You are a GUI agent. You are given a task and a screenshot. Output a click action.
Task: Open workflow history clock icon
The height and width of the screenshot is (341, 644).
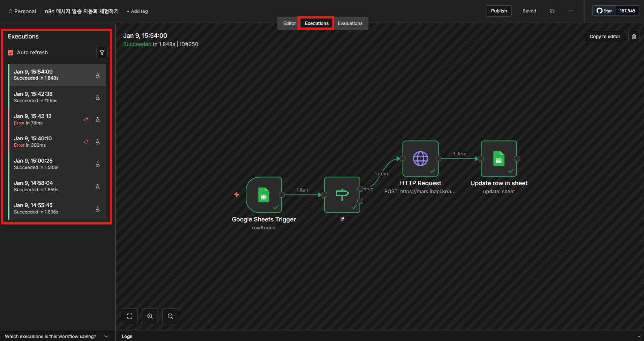[x=552, y=11]
